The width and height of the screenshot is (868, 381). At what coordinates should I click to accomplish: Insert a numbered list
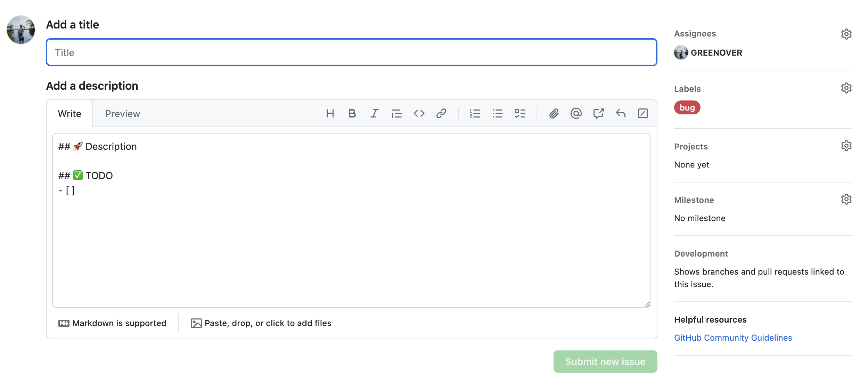pyautogui.click(x=475, y=114)
